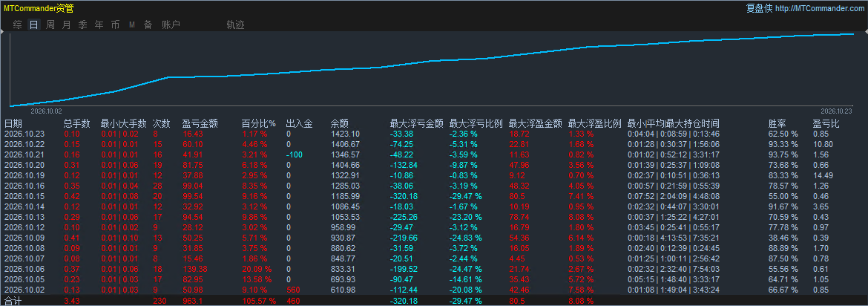
Task: Open the 备 tab
Action: 148,25
